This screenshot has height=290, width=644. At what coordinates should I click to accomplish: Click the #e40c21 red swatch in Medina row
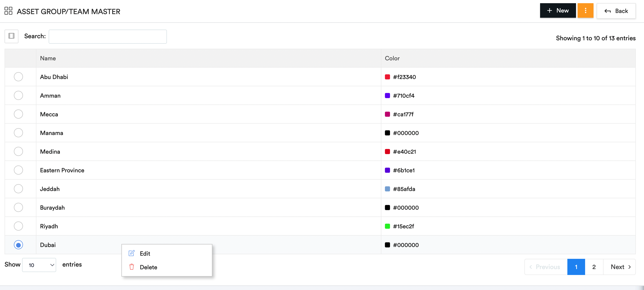(387, 151)
